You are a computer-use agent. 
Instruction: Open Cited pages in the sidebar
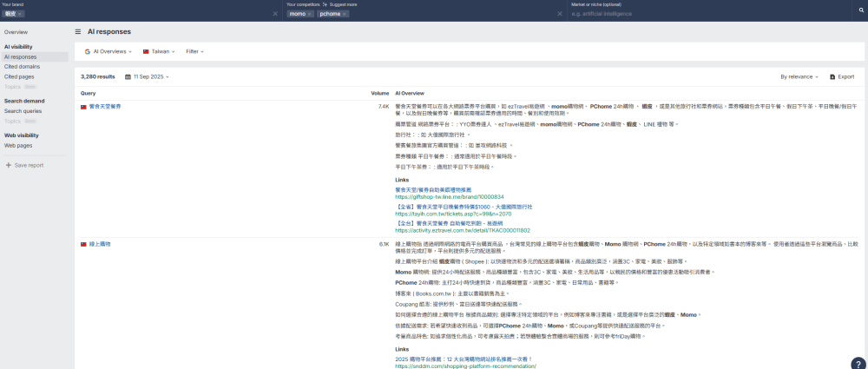[19, 76]
